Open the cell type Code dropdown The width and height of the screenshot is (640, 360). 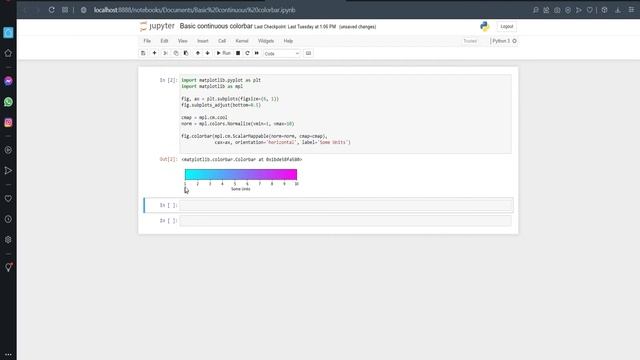point(282,53)
